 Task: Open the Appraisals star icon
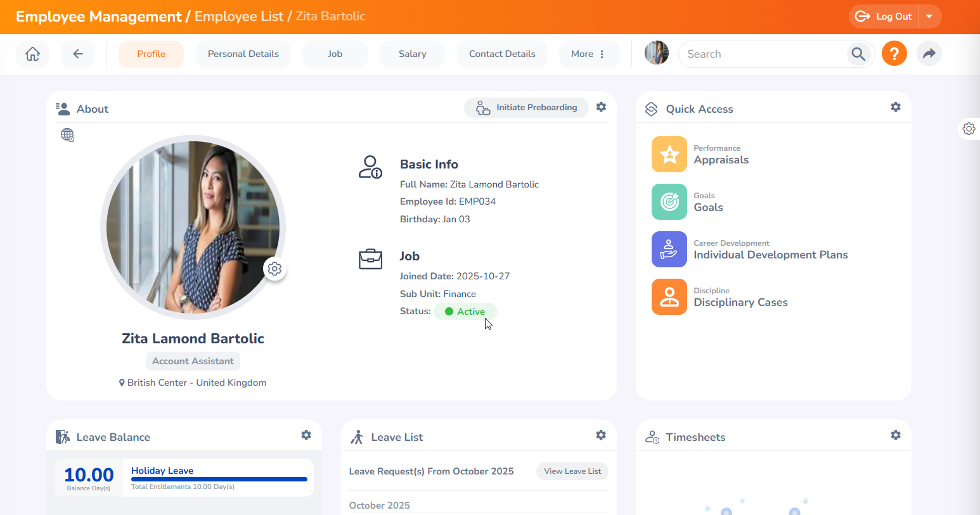pos(669,154)
